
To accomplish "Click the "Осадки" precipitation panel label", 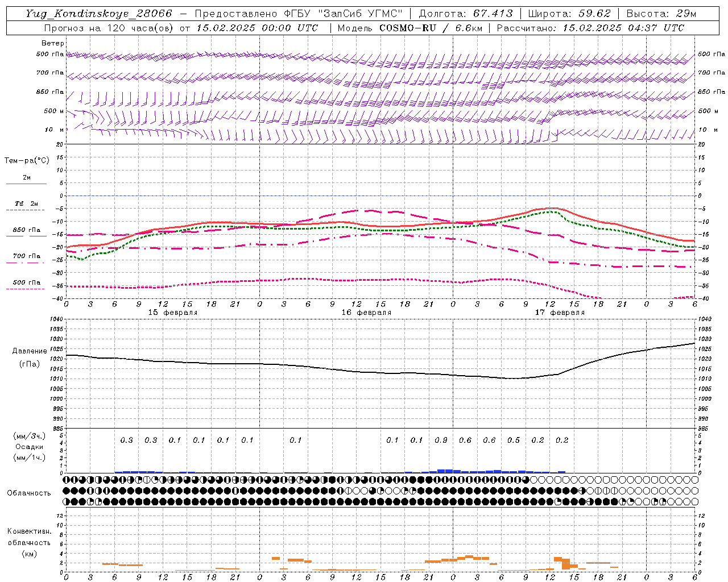I will 29,447.
